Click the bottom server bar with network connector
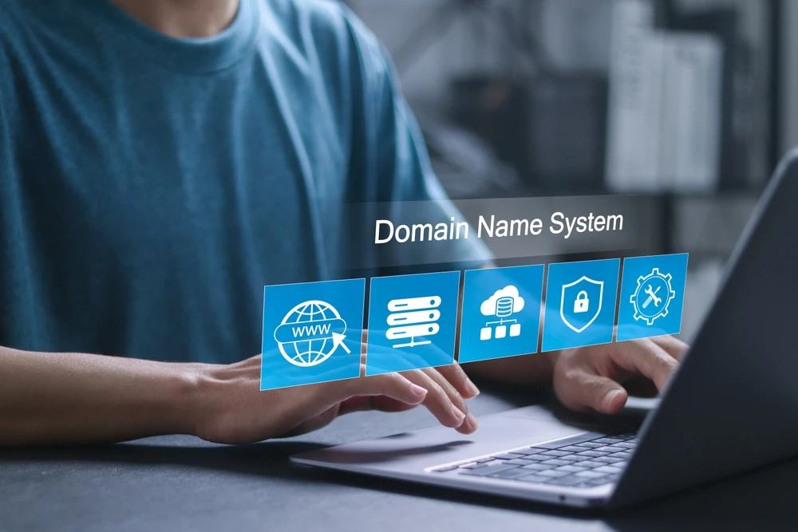 coord(413,336)
